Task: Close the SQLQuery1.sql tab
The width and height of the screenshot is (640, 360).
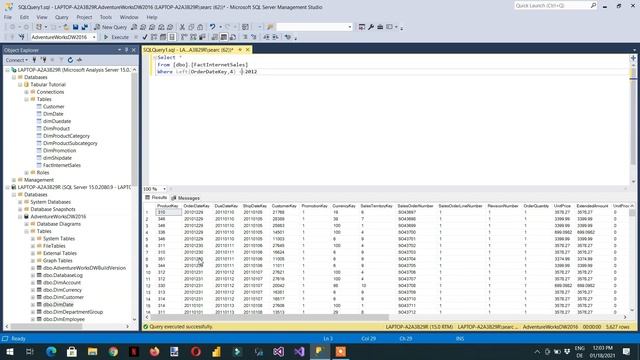Action: [248, 50]
